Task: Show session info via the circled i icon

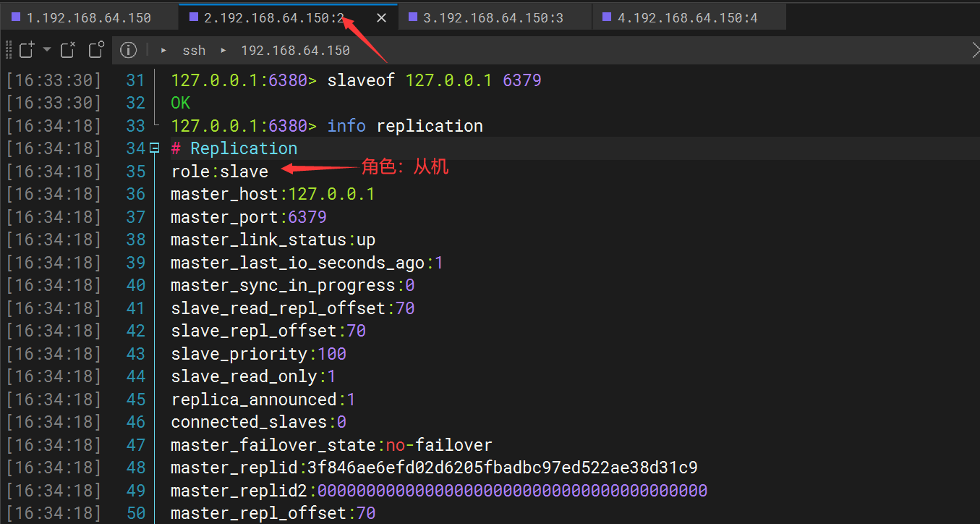Action: pos(128,50)
